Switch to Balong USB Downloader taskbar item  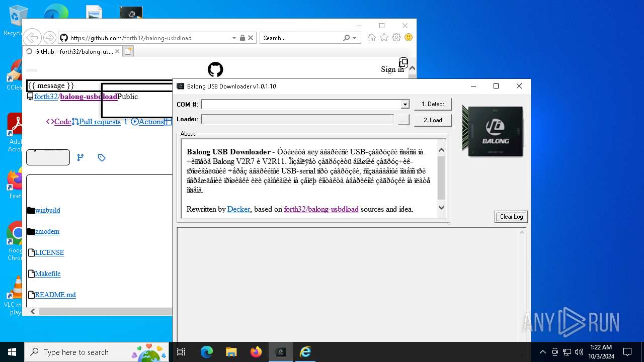point(280,352)
